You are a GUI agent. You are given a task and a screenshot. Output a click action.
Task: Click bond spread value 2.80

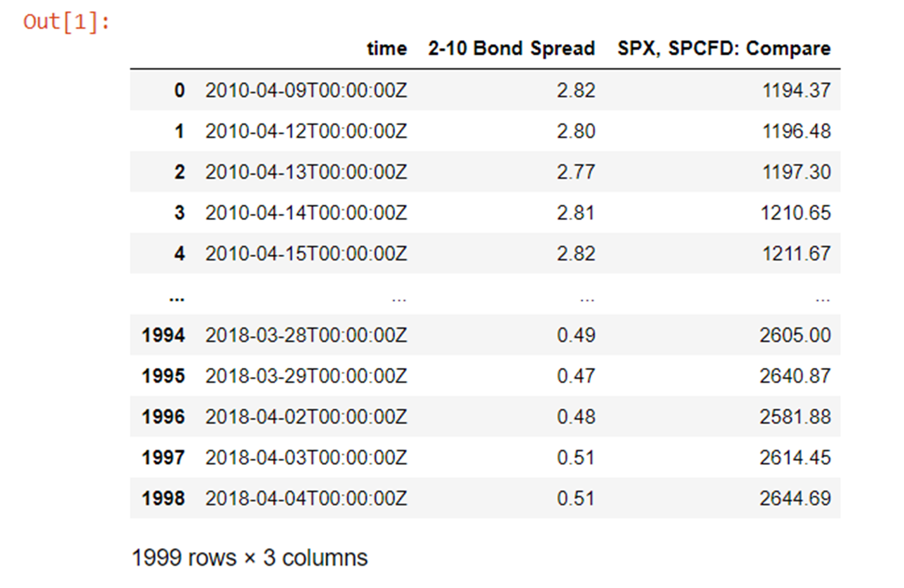click(576, 131)
